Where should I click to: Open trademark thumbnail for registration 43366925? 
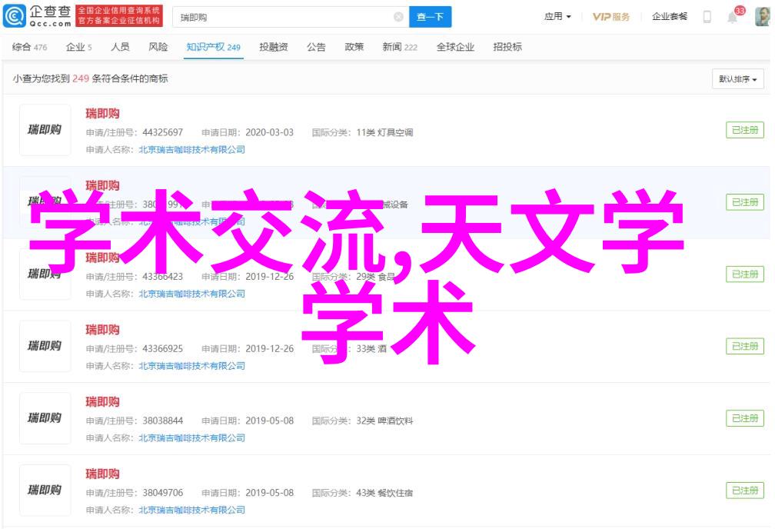[45, 346]
